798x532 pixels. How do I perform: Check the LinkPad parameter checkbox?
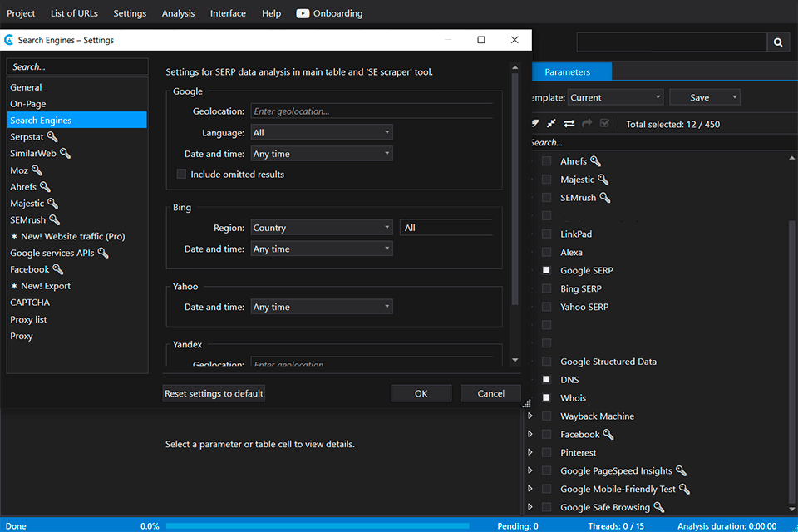pos(547,234)
